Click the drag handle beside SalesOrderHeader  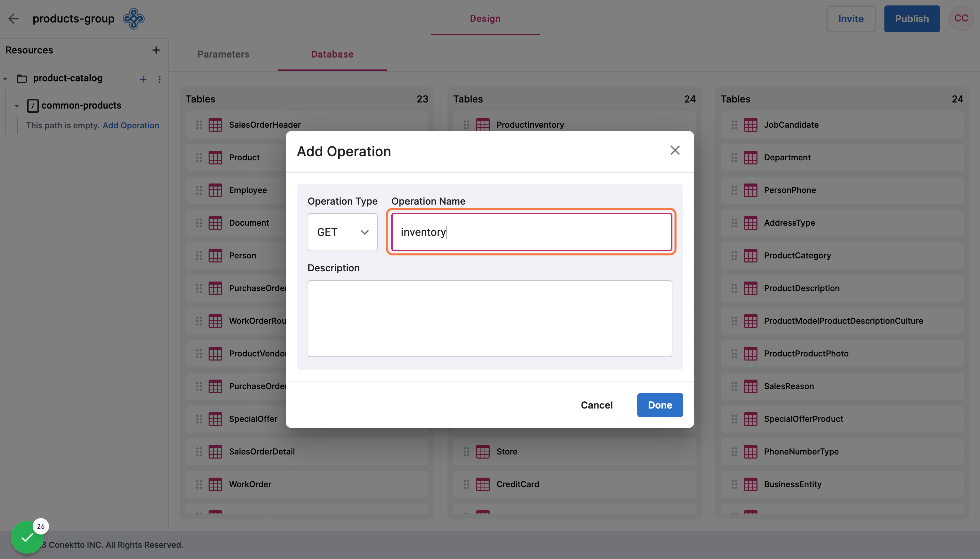pos(199,125)
